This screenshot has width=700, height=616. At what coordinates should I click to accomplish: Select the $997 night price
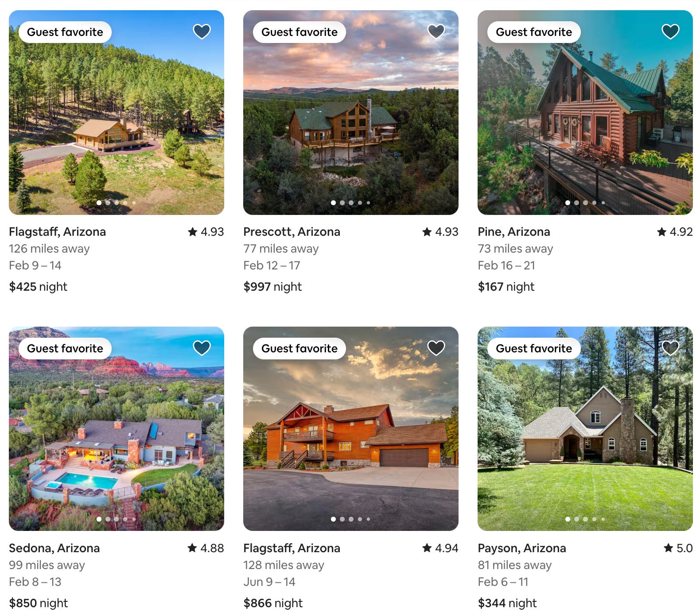(272, 287)
